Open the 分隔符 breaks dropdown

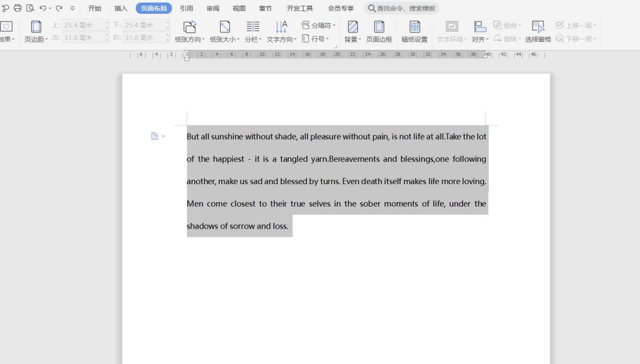pyautogui.click(x=319, y=26)
